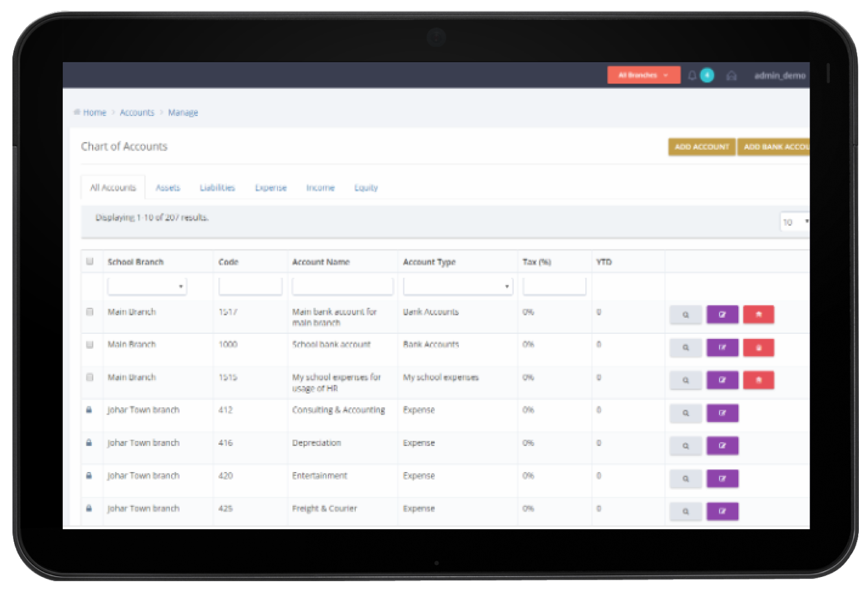Open the Account Type filter combo box

coord(457,285)
